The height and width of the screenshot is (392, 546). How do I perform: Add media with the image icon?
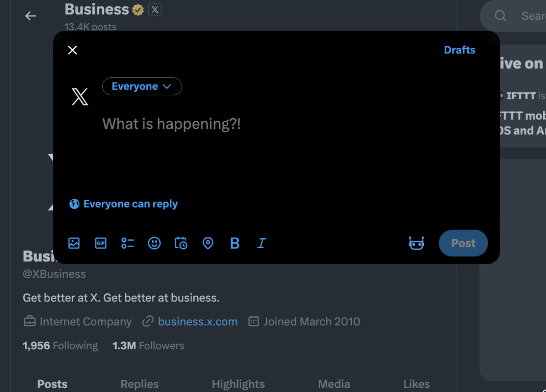point(74,243)
